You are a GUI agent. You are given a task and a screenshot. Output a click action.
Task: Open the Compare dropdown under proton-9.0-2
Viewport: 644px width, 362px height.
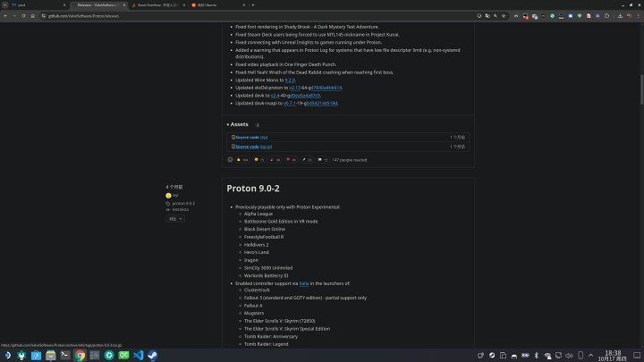click(174, 218)
